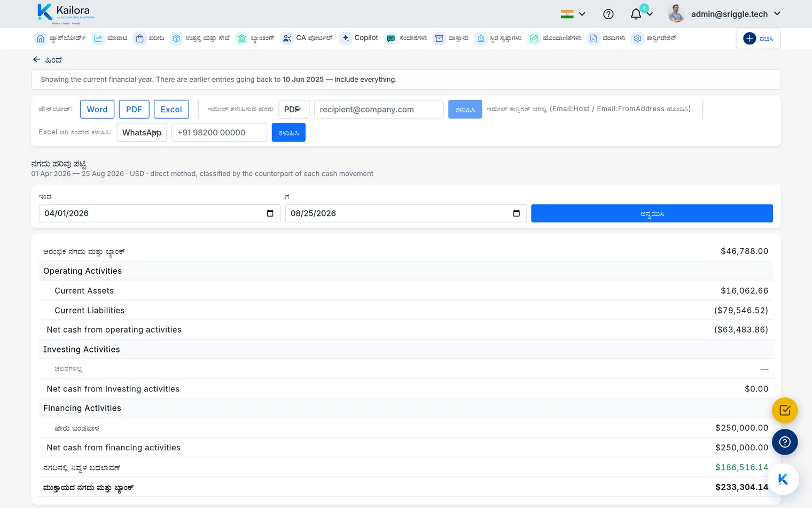Open the Copilot sparkle menu item
This screenshot has width=812, height=508.
click(360, 38)
